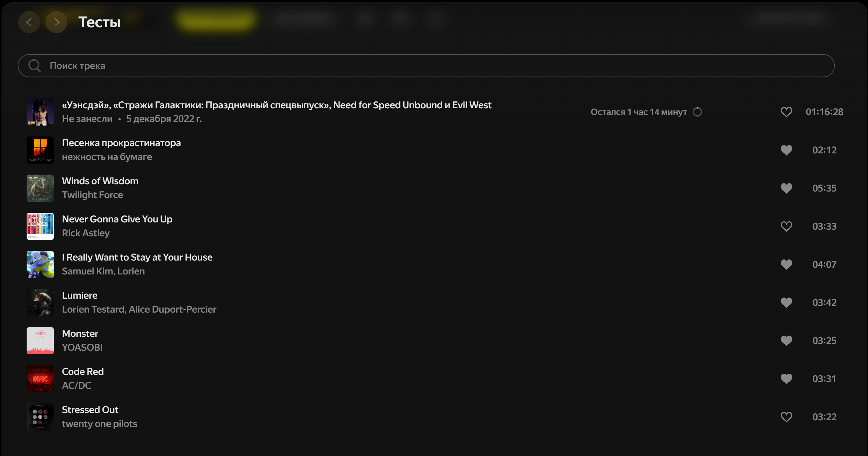Image resolution: width=868 pixels, height=456 pixels.
Task: Click the 02:12 duration of Песенка прокрастинатора
Action: pyautogui.click(x=824, y=150)
